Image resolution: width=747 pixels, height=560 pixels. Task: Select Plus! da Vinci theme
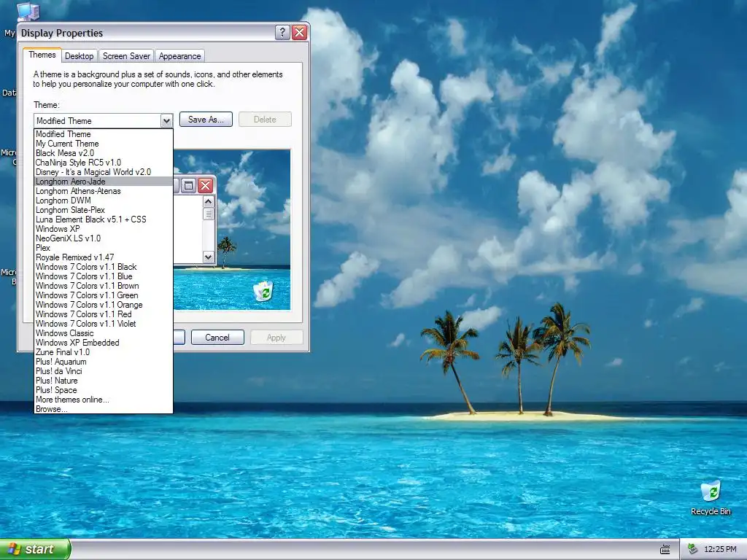pos(104,371)
